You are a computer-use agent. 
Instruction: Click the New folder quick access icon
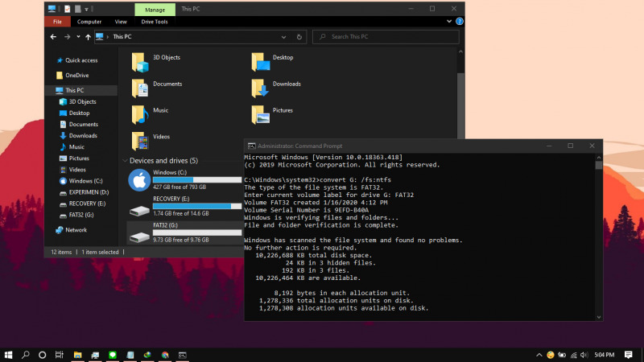[77, 9]
